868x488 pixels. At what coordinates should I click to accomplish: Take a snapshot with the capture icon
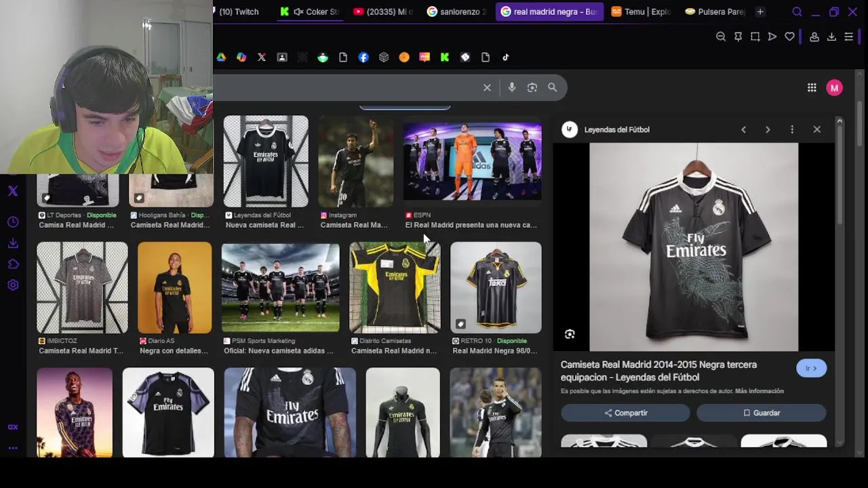pos(755,37)
